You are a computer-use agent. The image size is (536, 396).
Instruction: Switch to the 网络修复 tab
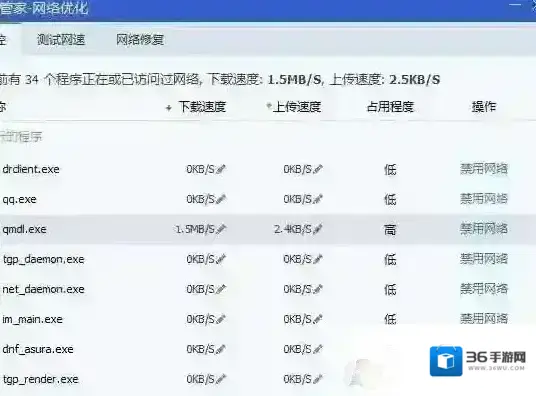pos(140,40)
